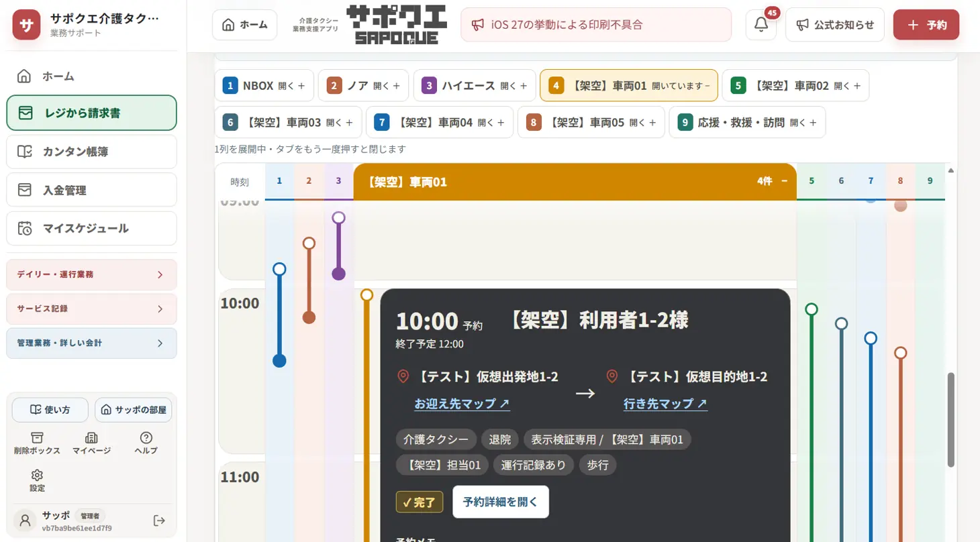980x542 pixels.
Task: Click 予約詳細を開く button
Action: tap(501, 502)
